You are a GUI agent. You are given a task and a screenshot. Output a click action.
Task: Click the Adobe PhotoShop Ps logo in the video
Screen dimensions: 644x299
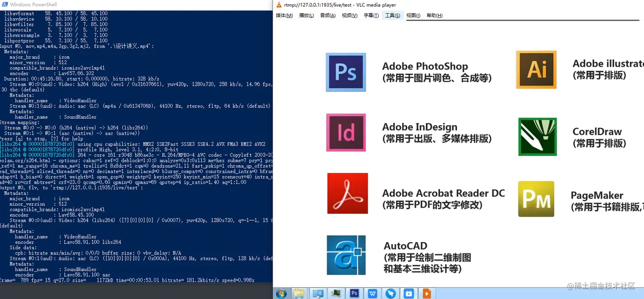pos(346,72)
